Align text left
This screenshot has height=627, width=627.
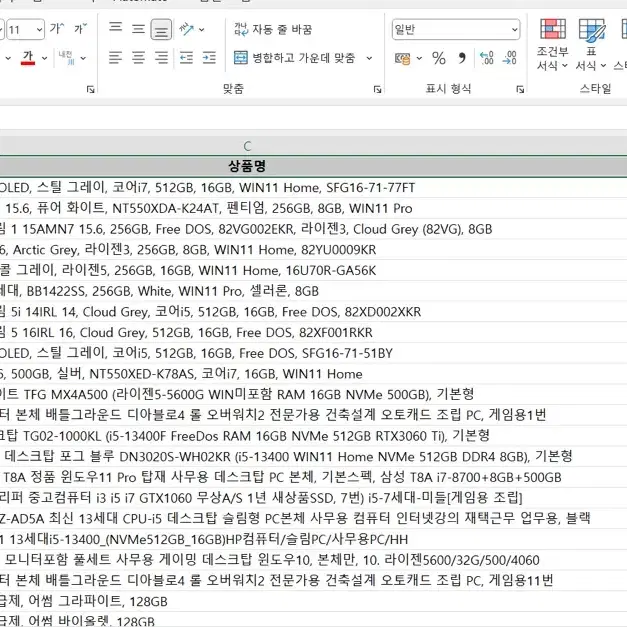click(115, 58)
